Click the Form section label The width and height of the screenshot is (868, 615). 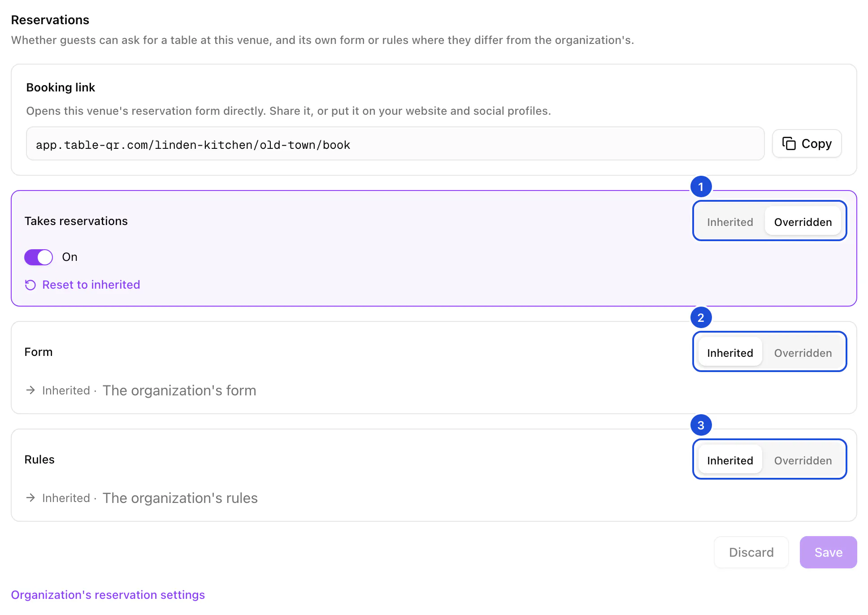(x=39, y=352)
